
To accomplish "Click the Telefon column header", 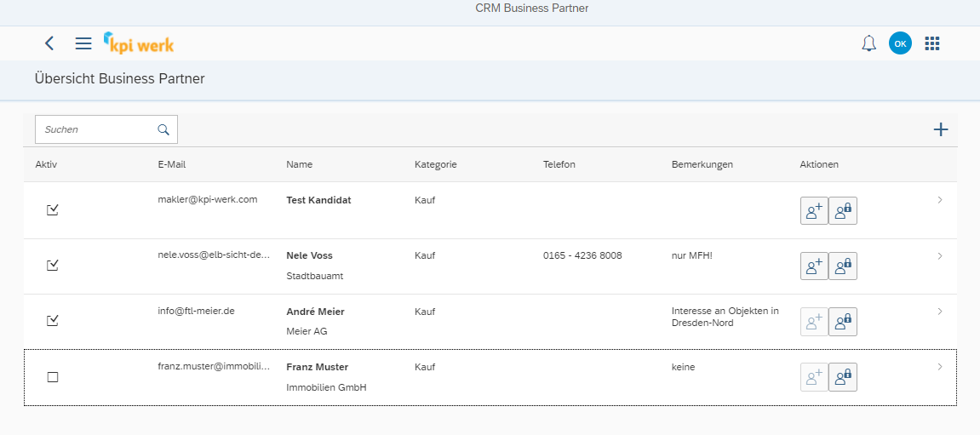I will 559,164.
